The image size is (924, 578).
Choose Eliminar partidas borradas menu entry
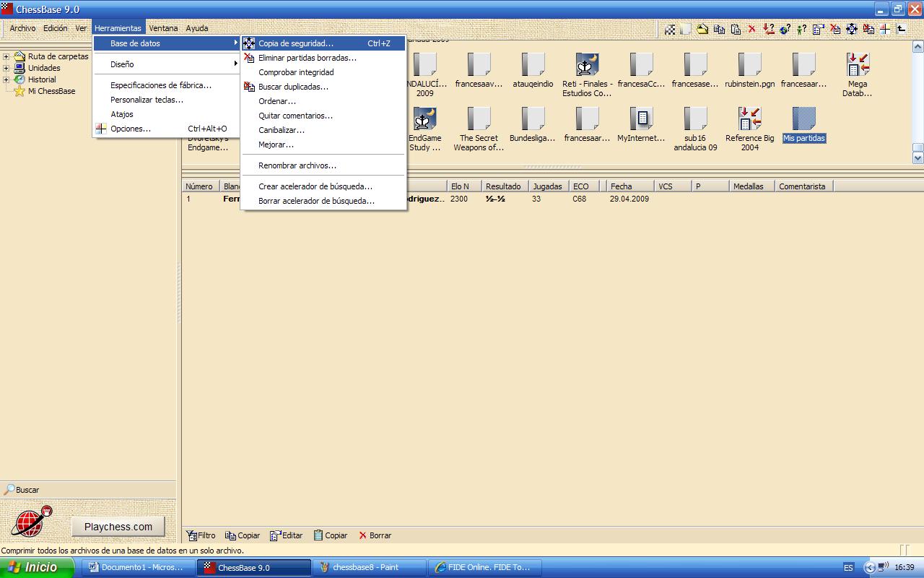tap(323, 58)
